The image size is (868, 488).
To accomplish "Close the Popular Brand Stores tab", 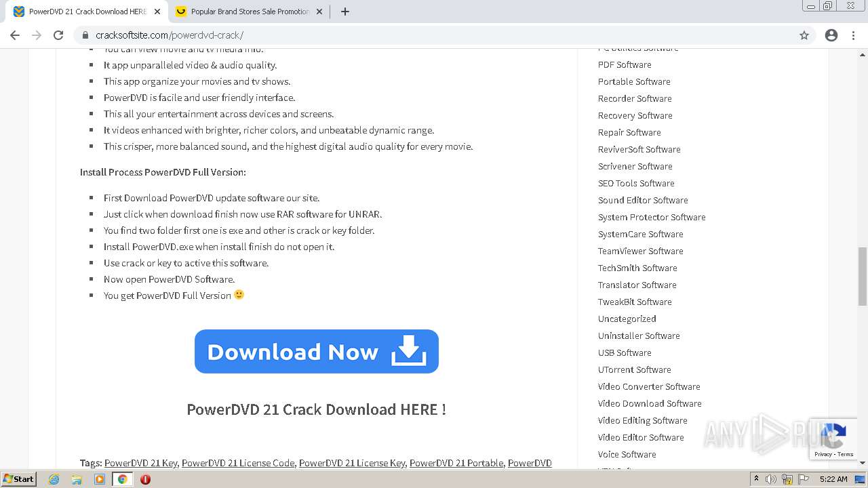I will (x=320, y=12).
